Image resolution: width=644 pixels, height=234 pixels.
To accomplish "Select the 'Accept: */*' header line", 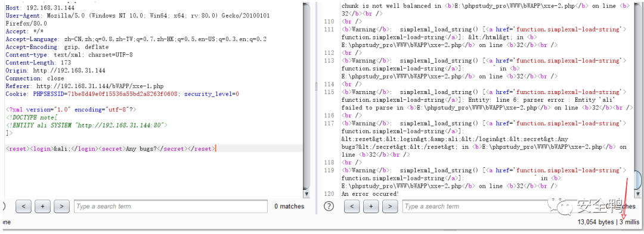I will tap(24, 32).
